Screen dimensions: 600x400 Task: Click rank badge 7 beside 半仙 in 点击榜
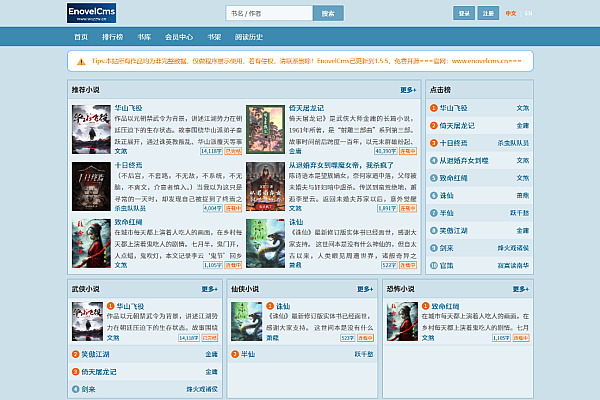[x=434, y=213]
